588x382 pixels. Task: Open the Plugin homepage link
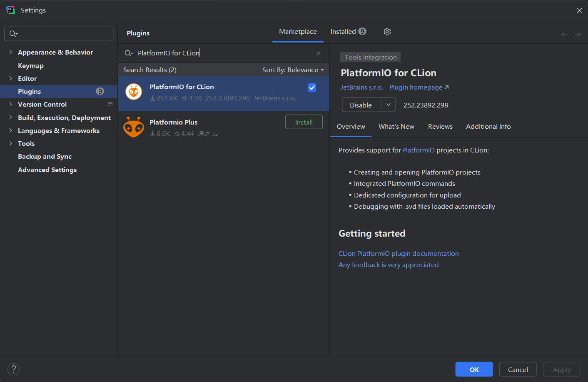pyautogui.click(x=419, y=87)
